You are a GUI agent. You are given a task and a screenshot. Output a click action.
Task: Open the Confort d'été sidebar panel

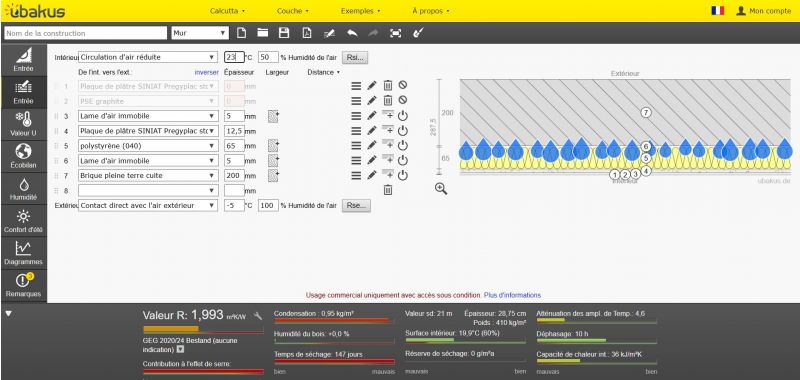point(23,221)
